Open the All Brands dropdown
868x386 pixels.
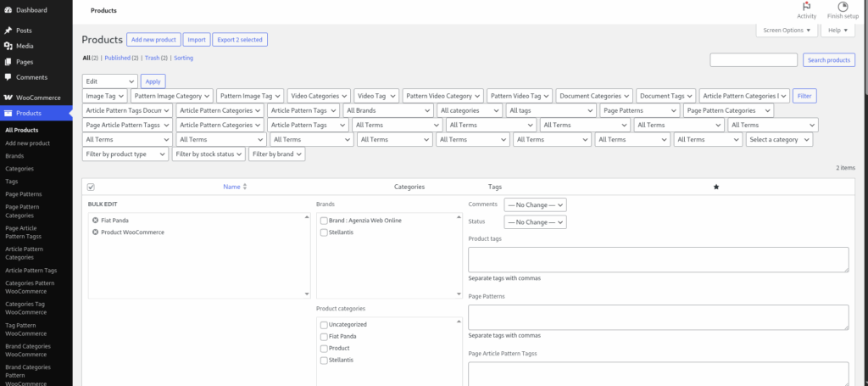coord(388,111)
